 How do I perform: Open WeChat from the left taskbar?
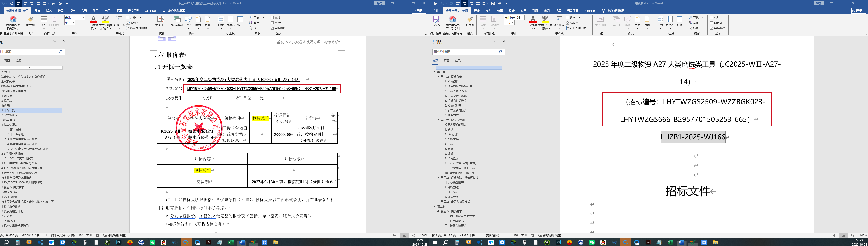[152, 242]
